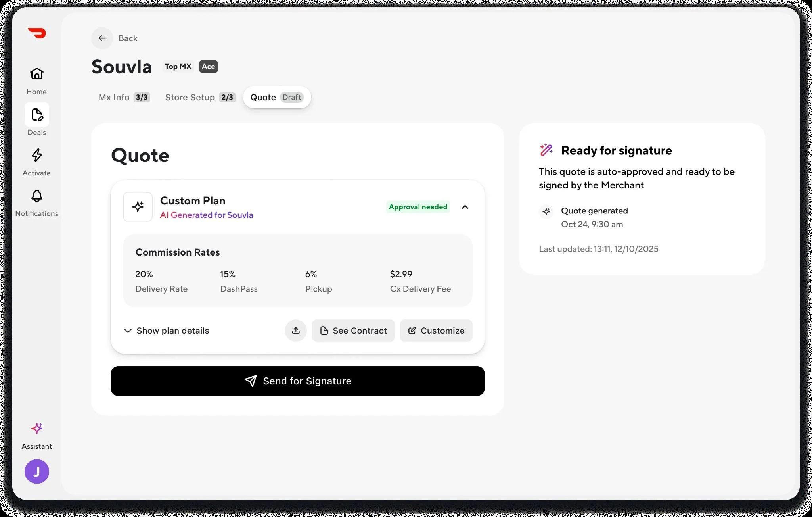Click the Top MX badge

(178, 67)
